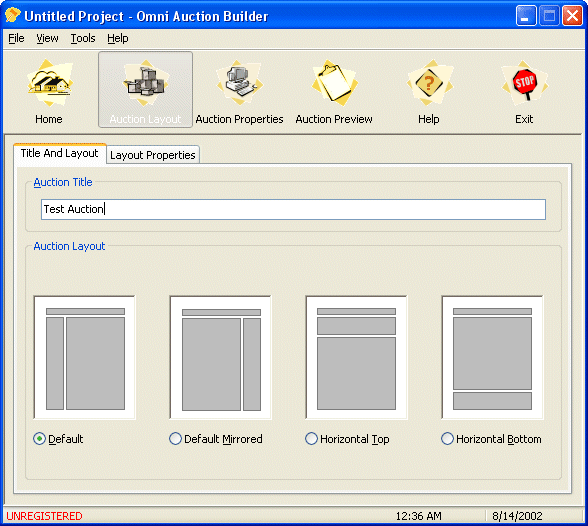
Task: Click the Exit stop sign icon
Action: tap(524, 83)
